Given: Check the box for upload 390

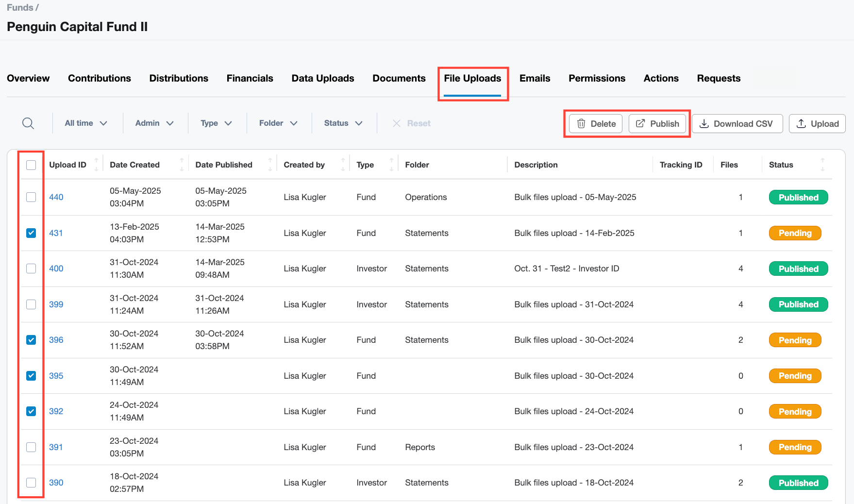Looking at the screenshot, I should tap(31, 483).
